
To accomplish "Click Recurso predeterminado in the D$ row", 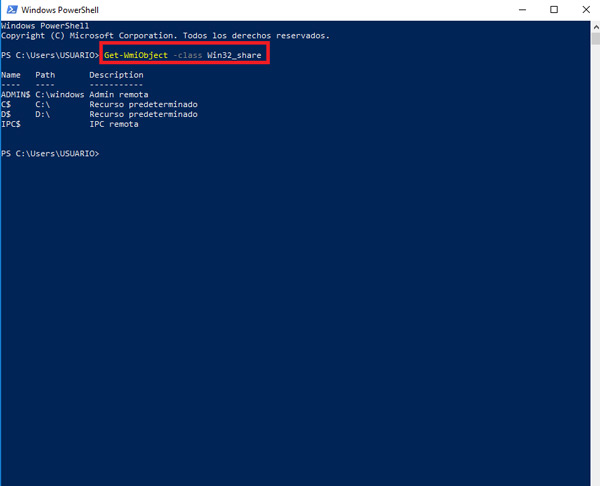I will (x=143, y=114).
